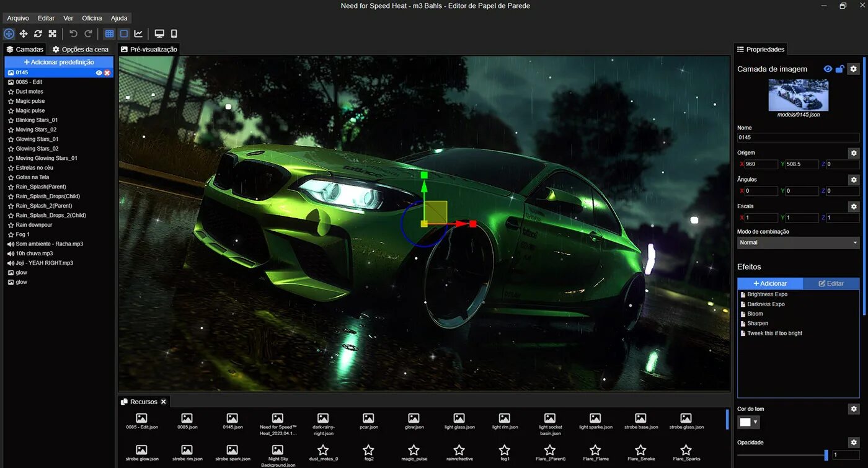The height and width of the screenshot is (468, 868).
Task: Select the Brightness Expo effect
Action: (x=799, y=294)
